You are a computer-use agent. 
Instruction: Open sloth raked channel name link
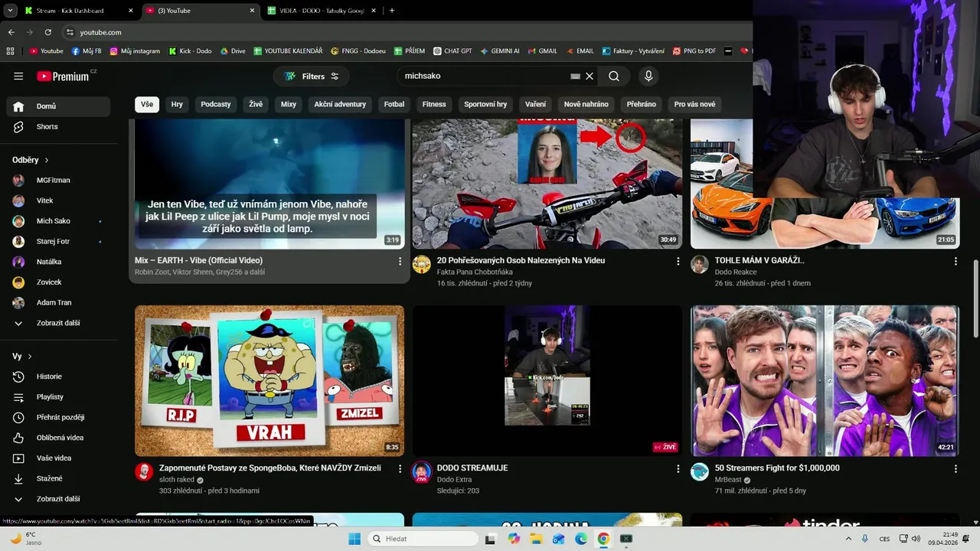click(x=177, y=480)
